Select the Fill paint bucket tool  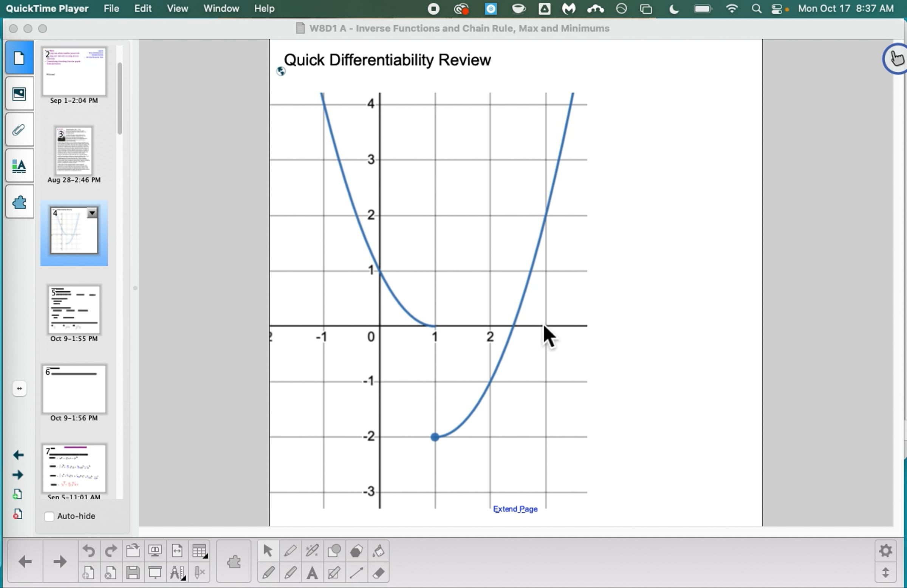[378, 551]
